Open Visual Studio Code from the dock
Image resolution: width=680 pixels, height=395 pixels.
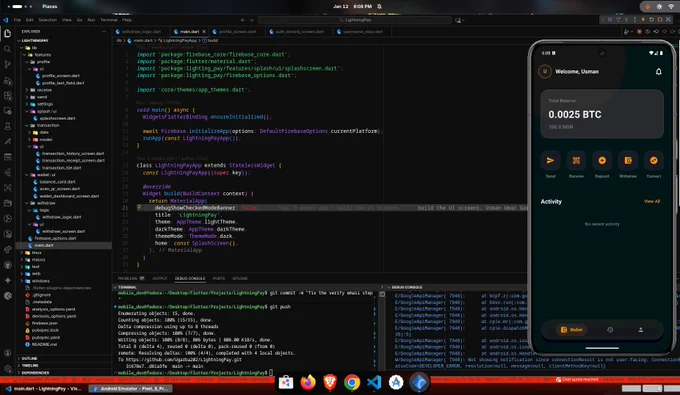pos(374,382)
